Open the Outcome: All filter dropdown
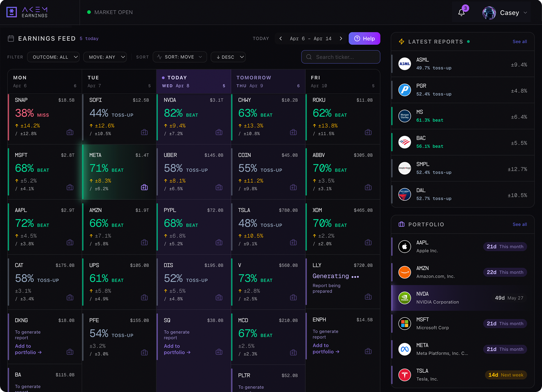 pos(53,57)
